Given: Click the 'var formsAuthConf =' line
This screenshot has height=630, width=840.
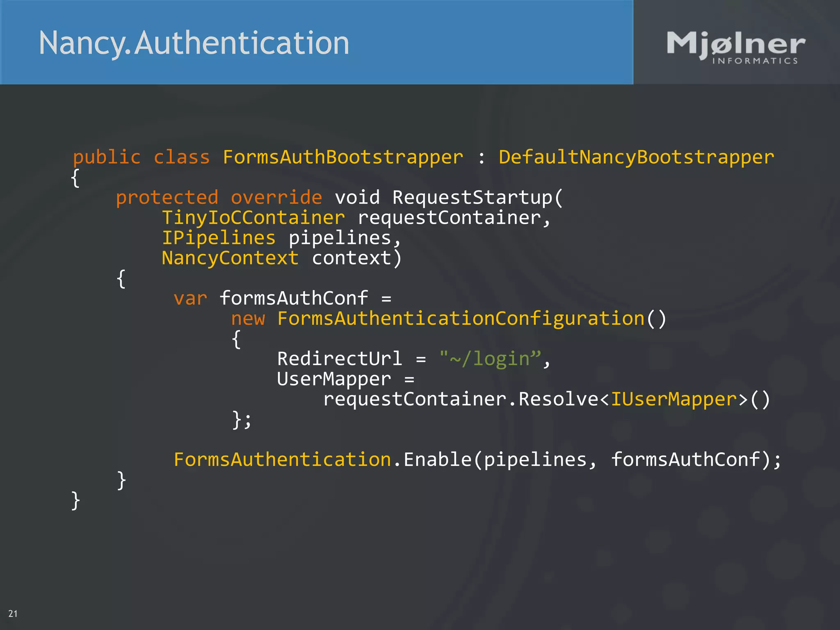Looking at the screenshot, I should [283, 298].
